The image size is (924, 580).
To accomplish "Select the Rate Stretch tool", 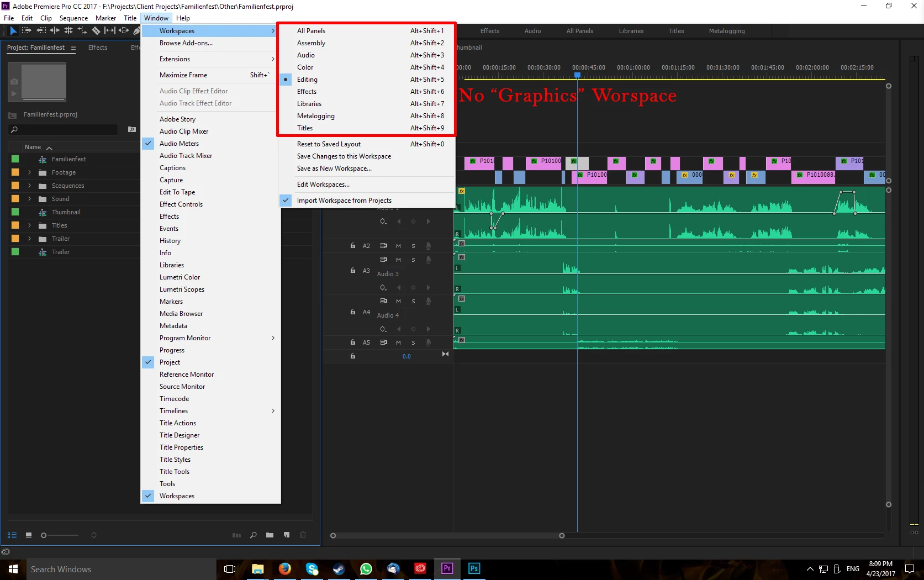I will [82, 30].
